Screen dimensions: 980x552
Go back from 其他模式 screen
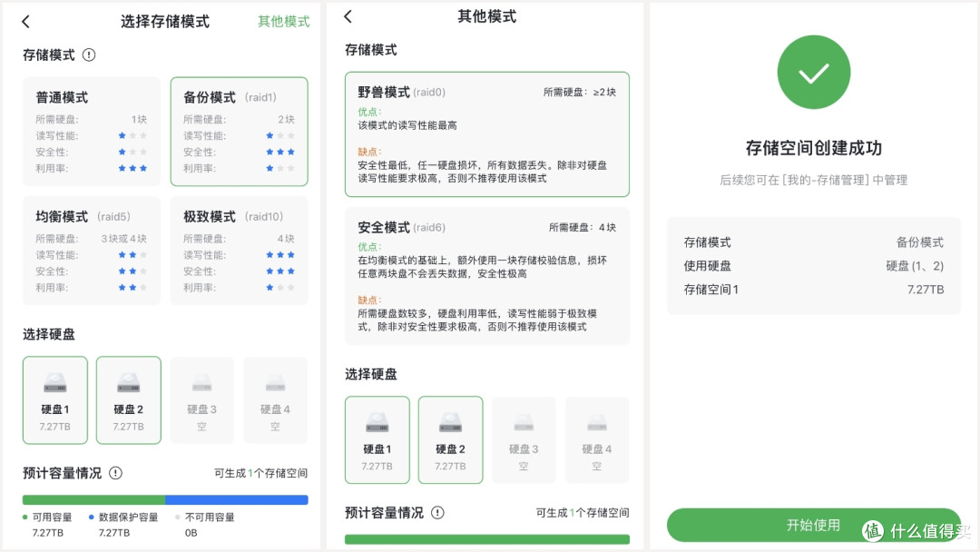coord(348,17)
